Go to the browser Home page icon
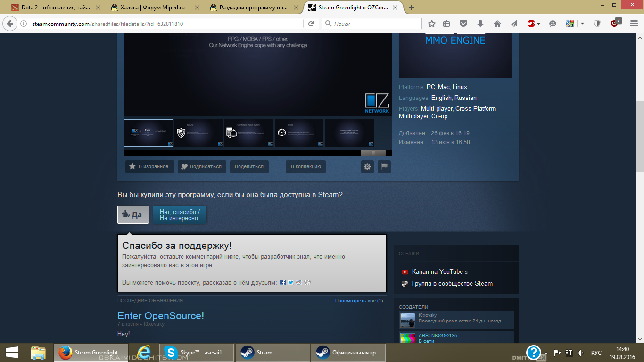Image resolution: width=644 pixels, height=362 pixels. (497, 24)
